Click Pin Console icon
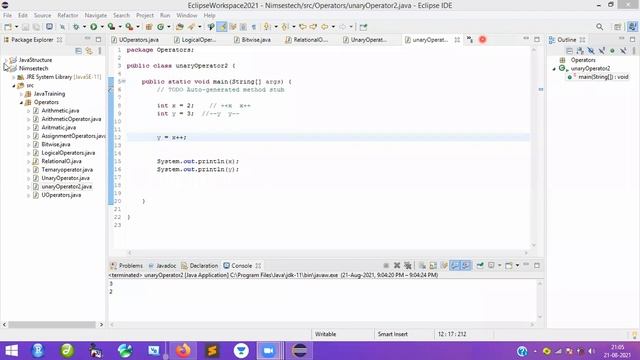The width and height of the screenshot is (640, 360). pyautogui.click(x=480, y=265)
